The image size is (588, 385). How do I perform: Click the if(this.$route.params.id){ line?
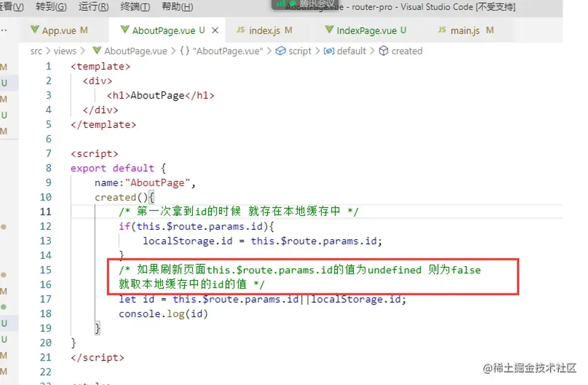[x=197, y=226]
